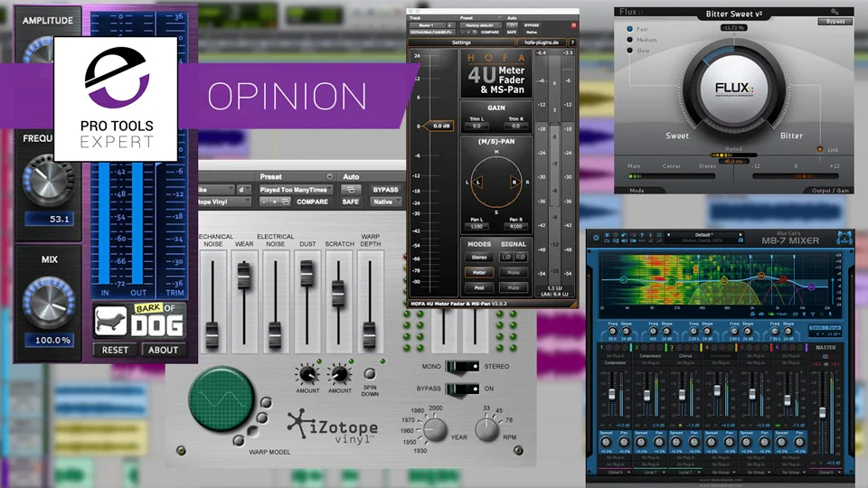Open the Preset header menu arrow in Vinyl
The image size is (868, 488).
click(329, 176)
